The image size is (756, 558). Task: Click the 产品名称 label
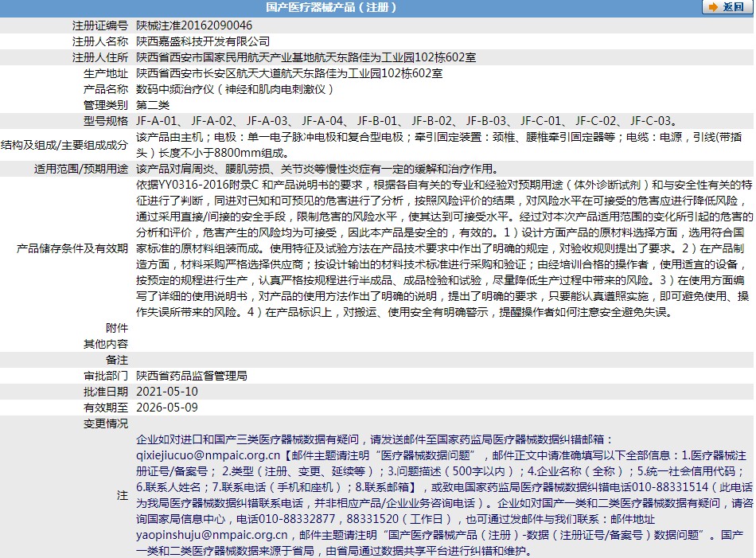click(106, 89)
